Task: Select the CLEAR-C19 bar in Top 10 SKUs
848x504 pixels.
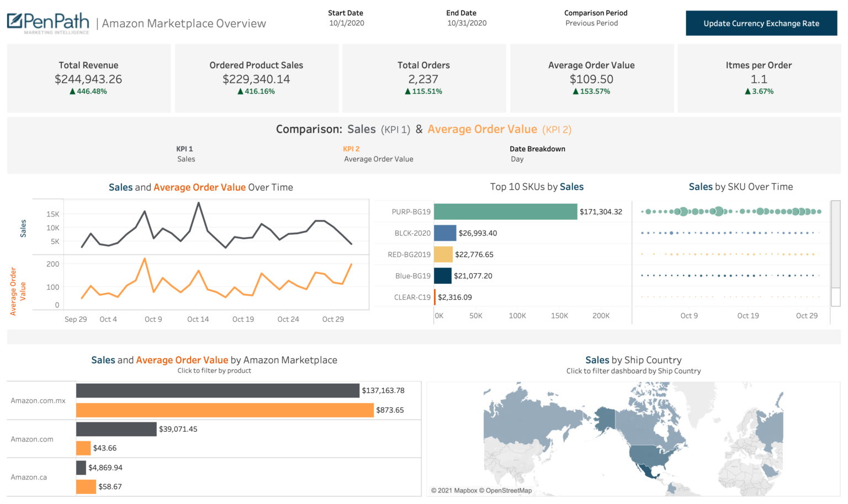Action: click(436, 297)
